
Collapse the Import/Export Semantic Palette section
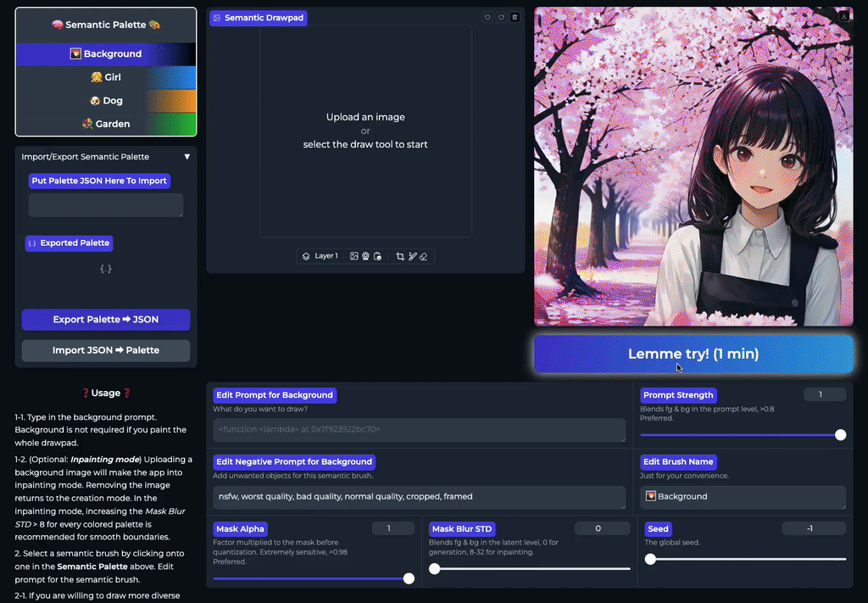[186, 157]
